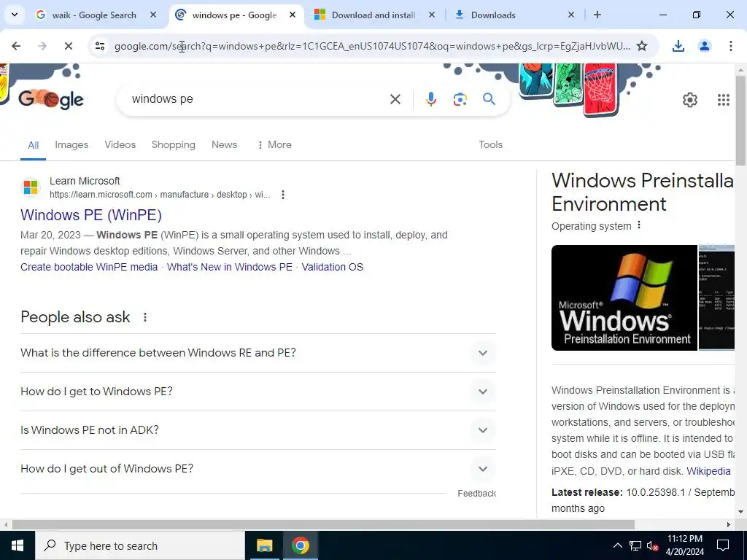Open the search Tools button
The width and height of the screenshot is (747, 560).
pos(491,145)
